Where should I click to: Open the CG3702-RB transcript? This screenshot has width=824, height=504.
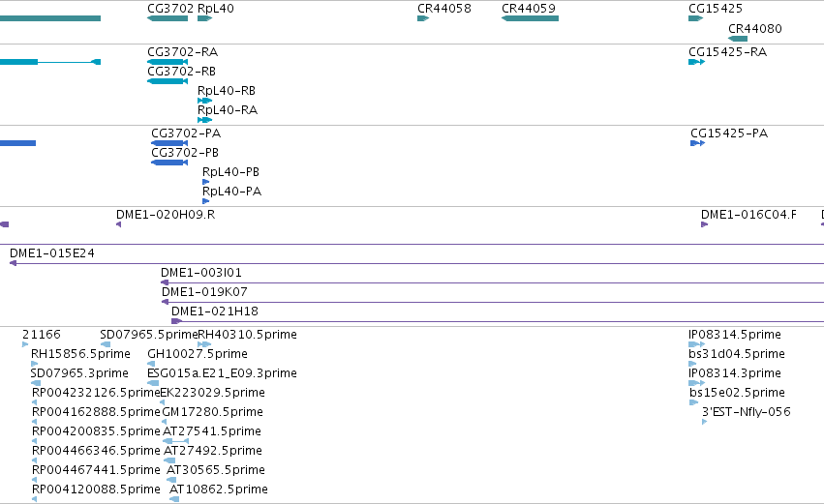(x=168, y=81)
